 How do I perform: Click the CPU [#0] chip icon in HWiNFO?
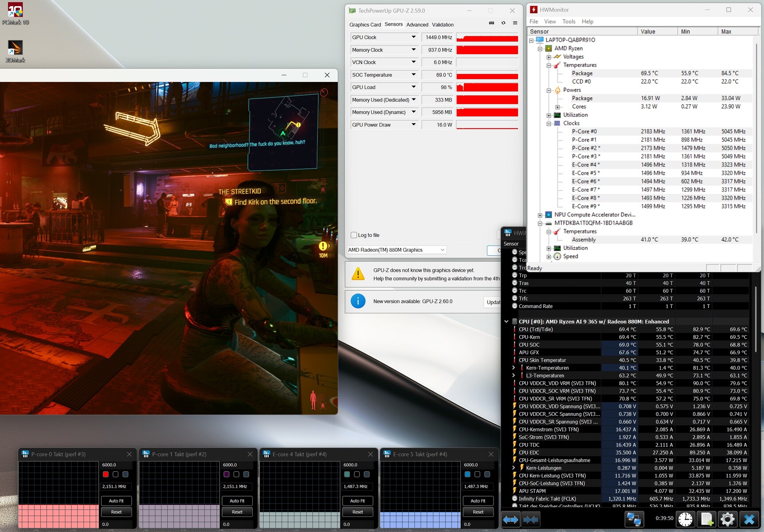[x=514, y=321]
